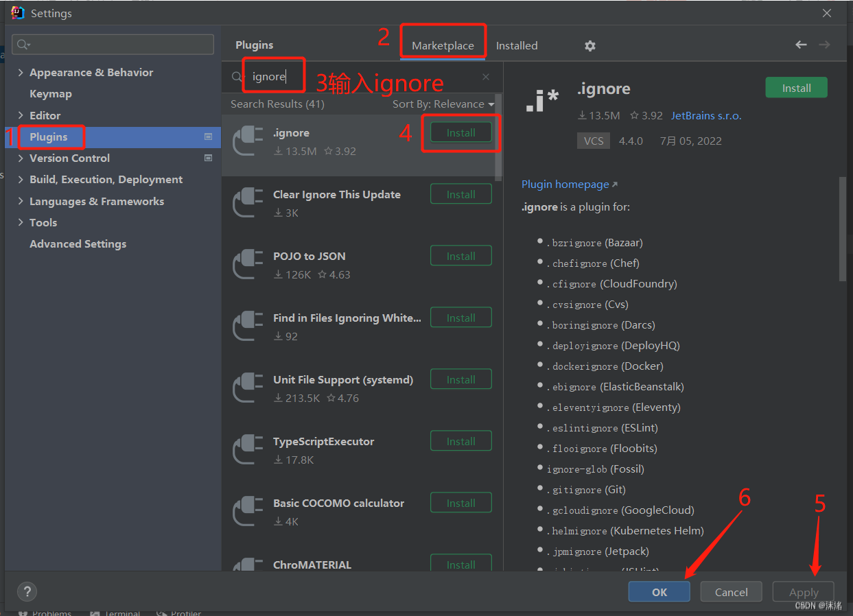Switch to the Marketplace tab
This screenshot has width=853, height=616.
click(443, 45)
